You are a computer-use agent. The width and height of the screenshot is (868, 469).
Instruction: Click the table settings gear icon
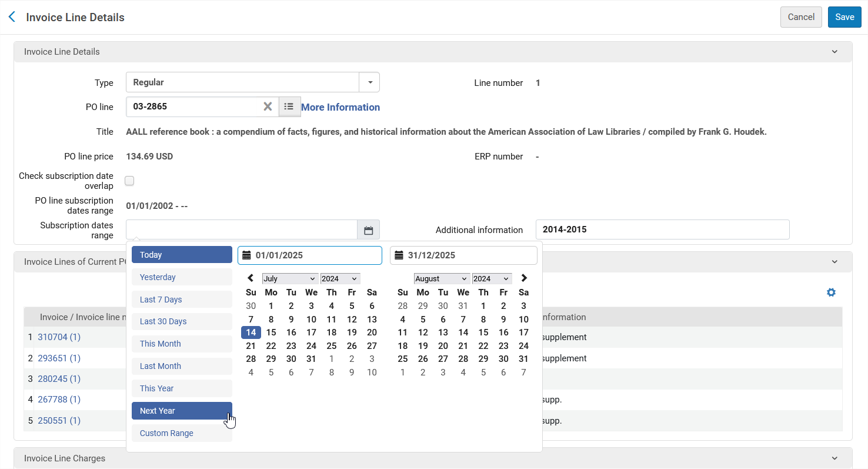831,292
